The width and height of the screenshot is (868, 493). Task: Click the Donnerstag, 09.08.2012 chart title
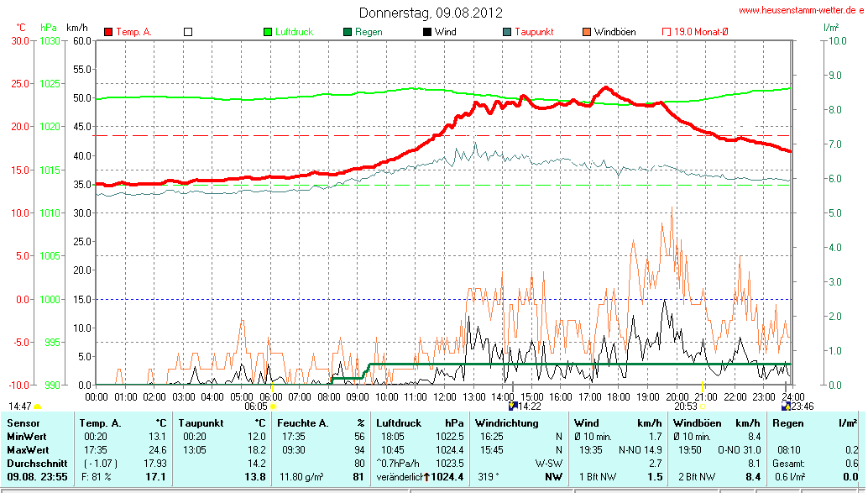[431, 13]
